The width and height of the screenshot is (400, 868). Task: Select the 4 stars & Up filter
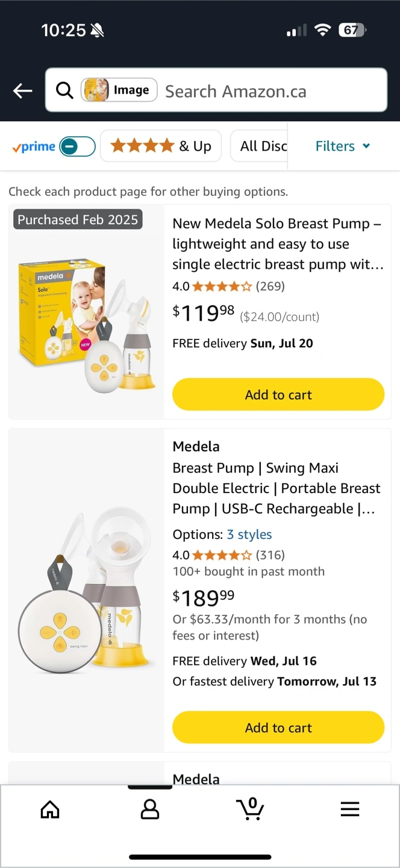point(161,146)
